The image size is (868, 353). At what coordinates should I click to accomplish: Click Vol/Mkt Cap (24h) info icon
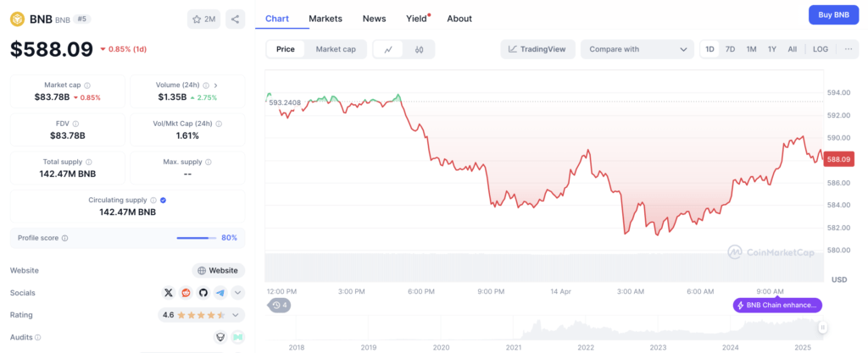[220, 124]
